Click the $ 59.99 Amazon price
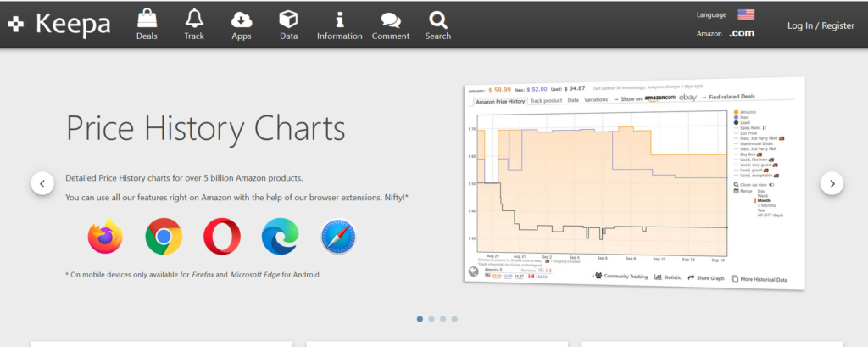 pyautogui.click(x=499, y=89)
